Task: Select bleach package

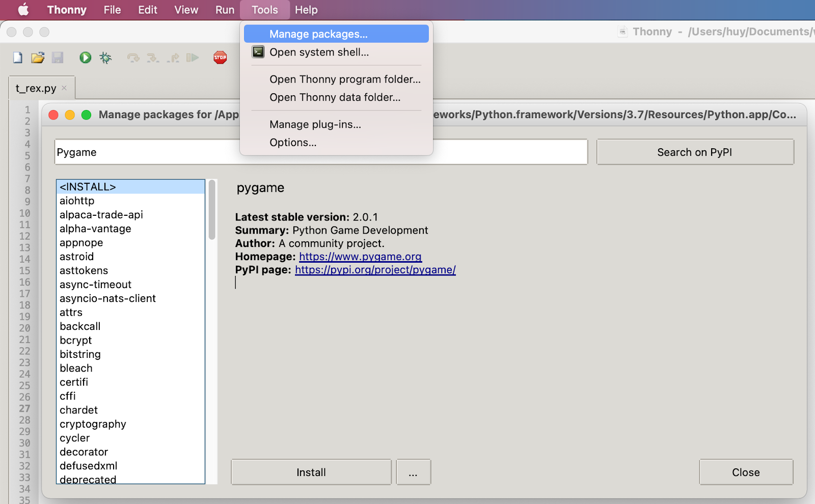Action: 130,368
